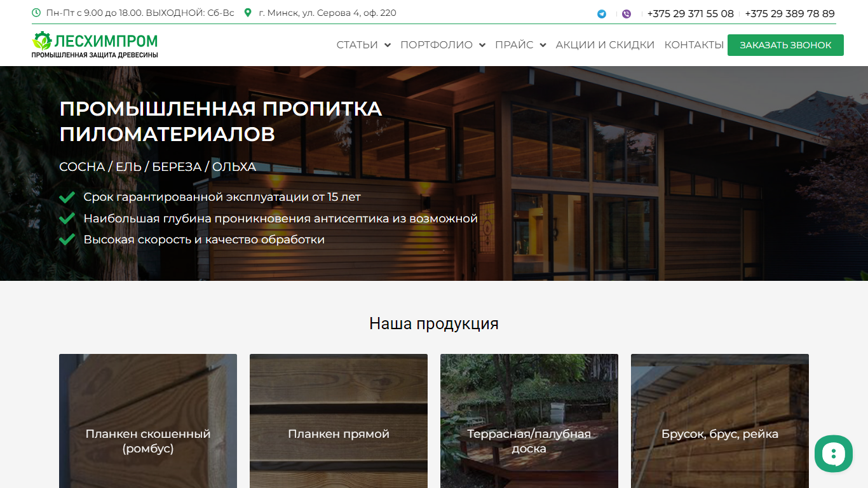Click checkmark next to 'Наибольшая глубина проникновения'

coord(67,219)
